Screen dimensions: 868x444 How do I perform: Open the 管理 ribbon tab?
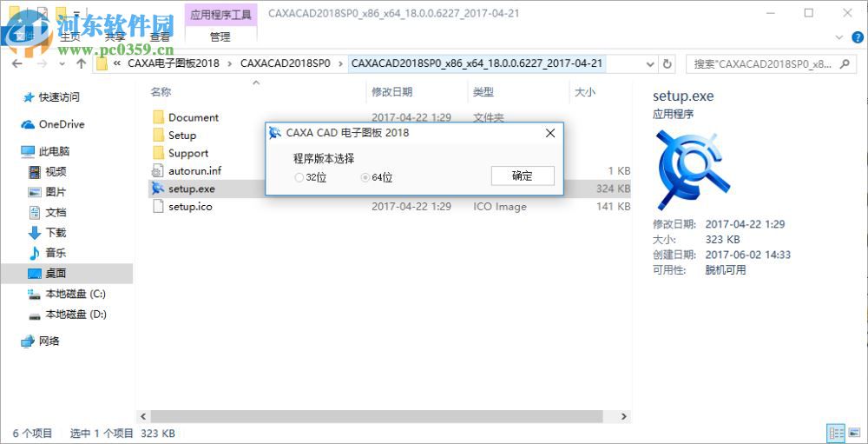220,37
